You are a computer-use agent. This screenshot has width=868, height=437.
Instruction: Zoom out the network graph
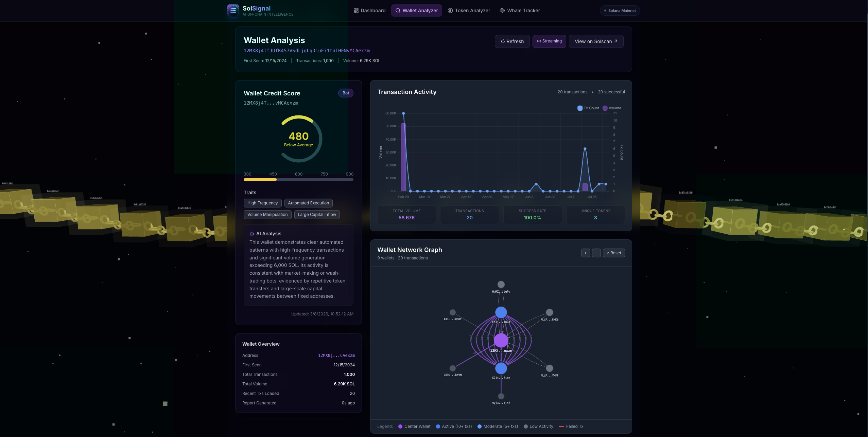(x=596, y=253)
